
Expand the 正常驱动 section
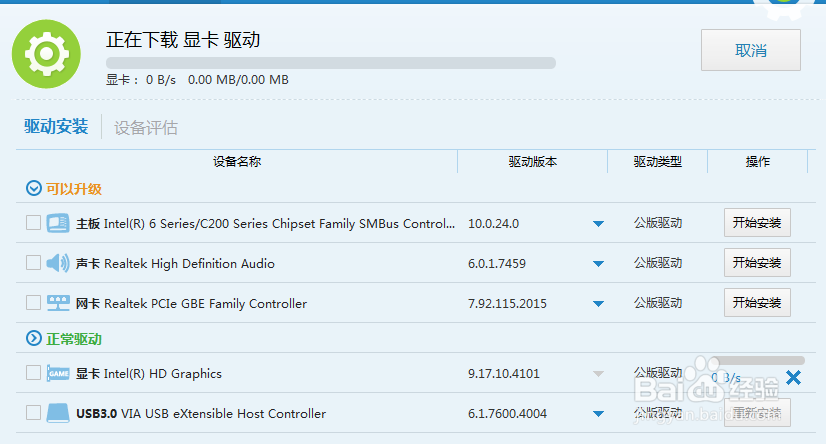(34, 338)
